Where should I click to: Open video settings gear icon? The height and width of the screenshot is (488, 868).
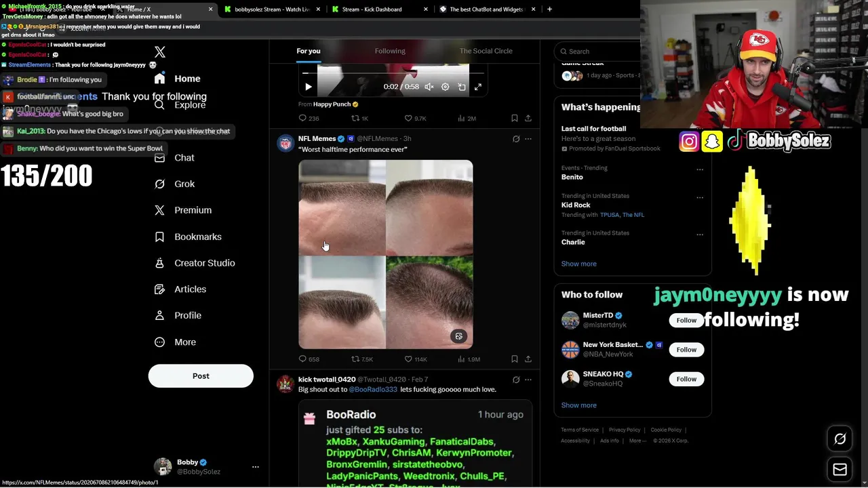pyautogui.click(x=446, y=87)
